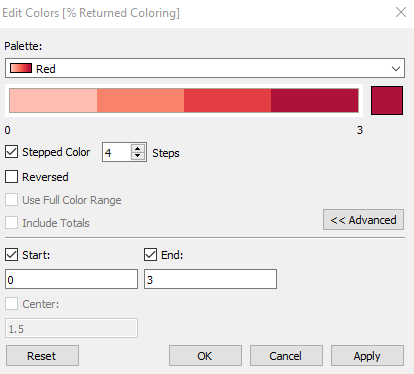Click the End value input field

coord(210,279)
